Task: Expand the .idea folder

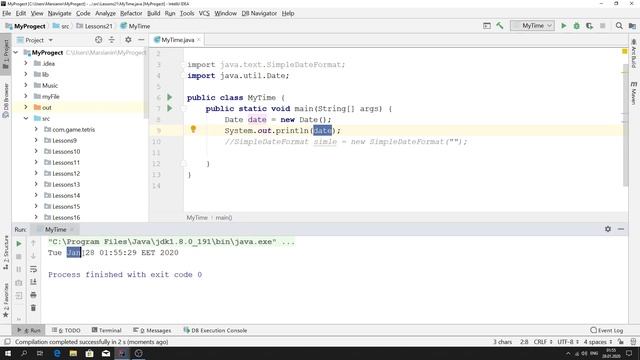Action: [x=26, y=63]
